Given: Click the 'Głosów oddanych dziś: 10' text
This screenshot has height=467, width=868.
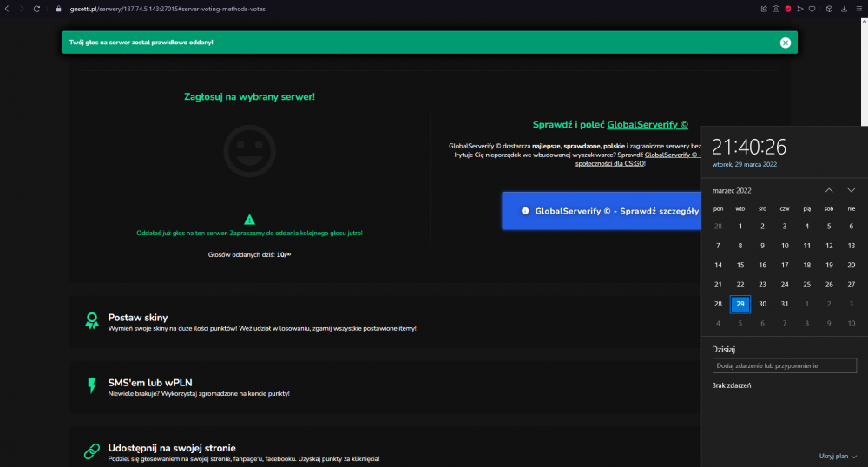Looking at the screenshot, I should click(x=249, y=254).
